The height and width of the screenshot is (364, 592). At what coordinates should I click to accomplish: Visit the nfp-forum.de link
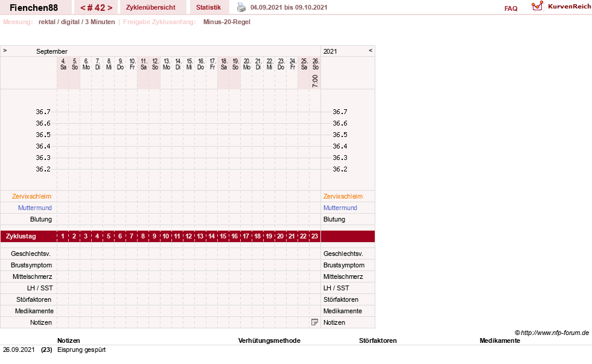point(555,333)
